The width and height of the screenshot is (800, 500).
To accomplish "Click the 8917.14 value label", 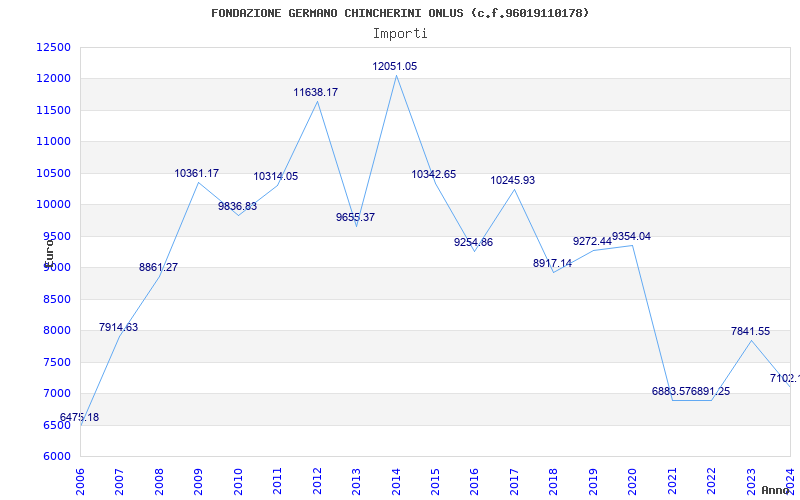I will 553,264.
